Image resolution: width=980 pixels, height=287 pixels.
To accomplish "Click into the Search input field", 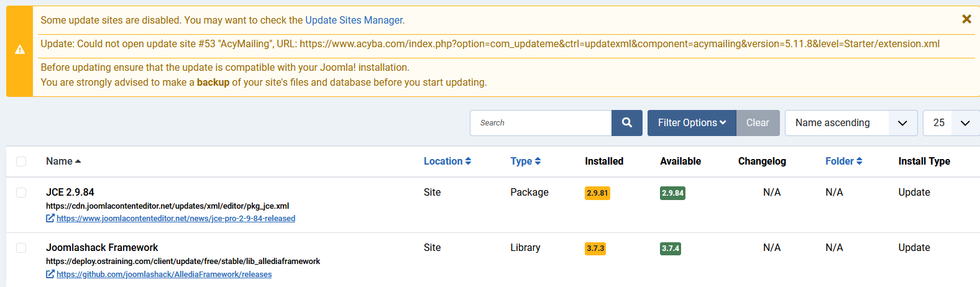I will [541, 123].
